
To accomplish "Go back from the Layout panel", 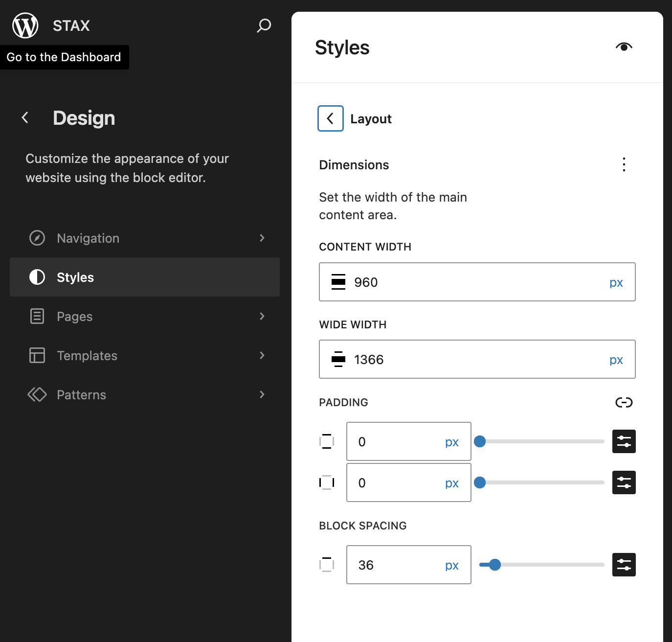I will (x=331, y=118).
